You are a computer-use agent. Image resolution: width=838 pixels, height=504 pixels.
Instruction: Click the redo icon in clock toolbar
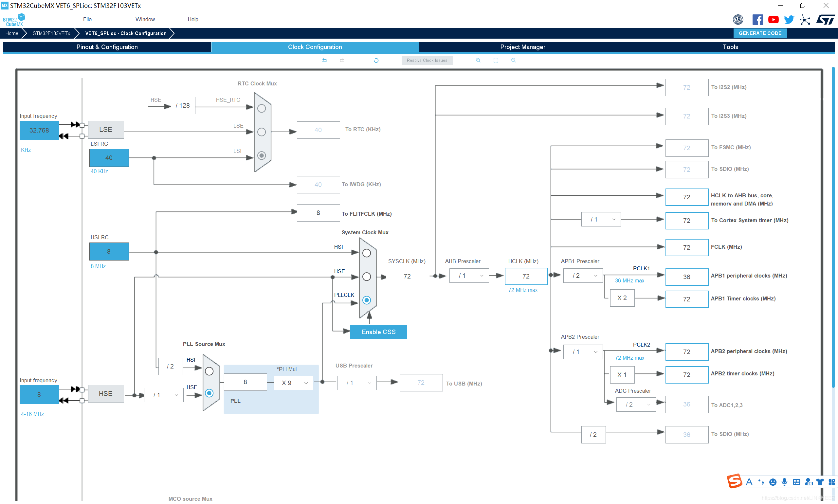tap(342, 60)
